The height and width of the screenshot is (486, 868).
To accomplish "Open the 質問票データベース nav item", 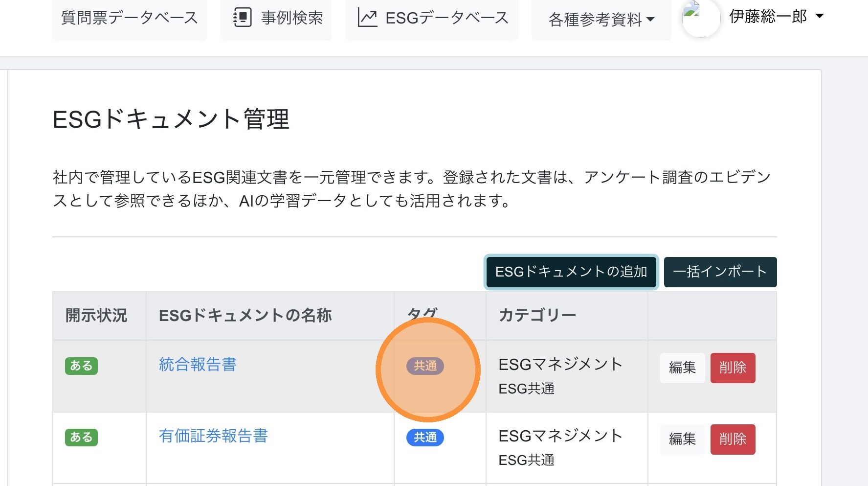I will pyautogui.click(x=129, y=18).
